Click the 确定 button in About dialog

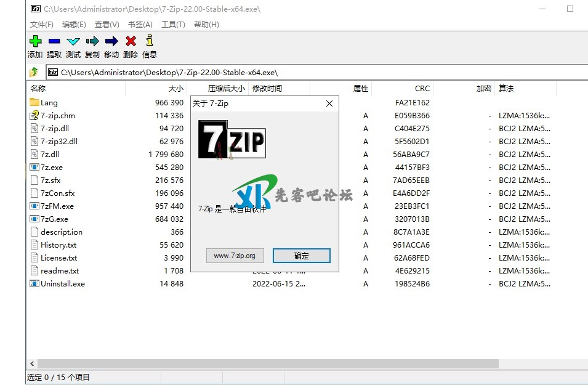[302, 256]
